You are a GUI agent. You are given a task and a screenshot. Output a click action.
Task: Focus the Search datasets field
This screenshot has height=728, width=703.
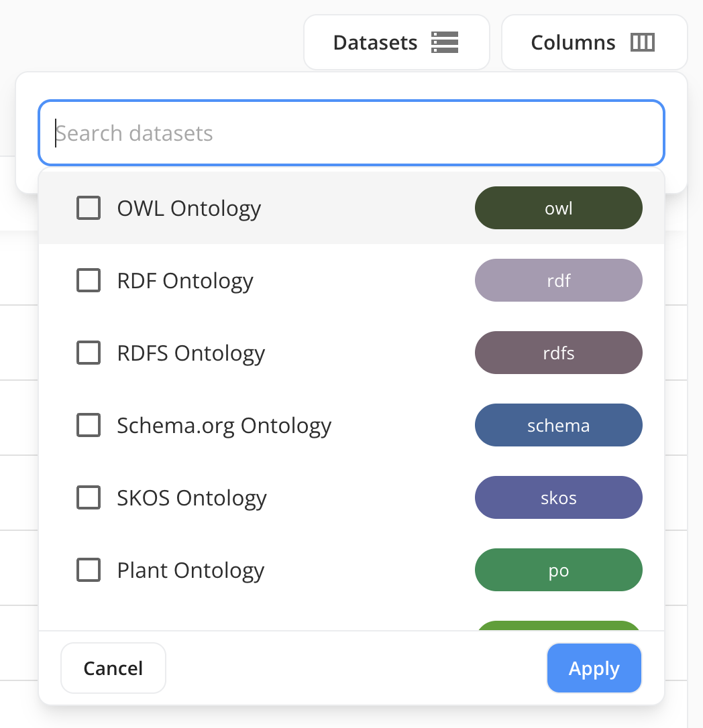click(x=351, y=133)
